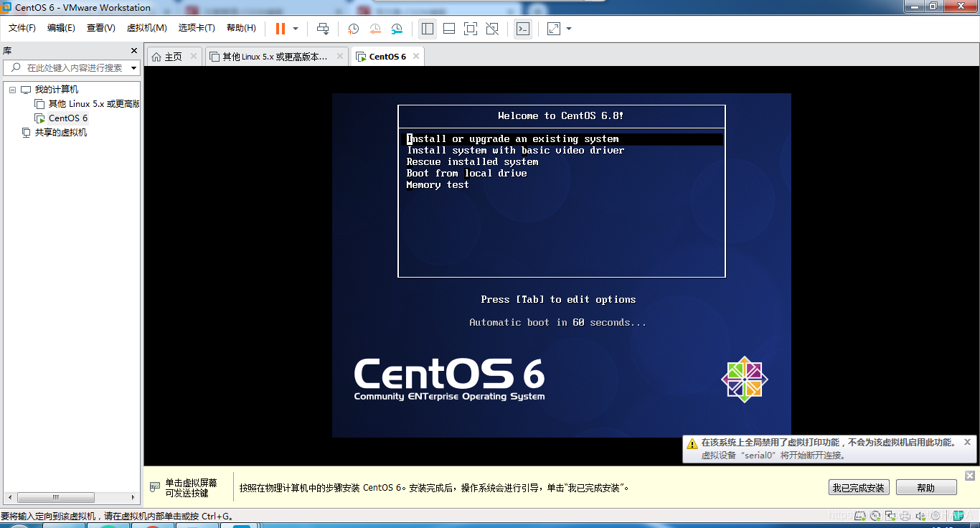Close the CentOS 6 tab
980x528 pixels.
[415, 56]
